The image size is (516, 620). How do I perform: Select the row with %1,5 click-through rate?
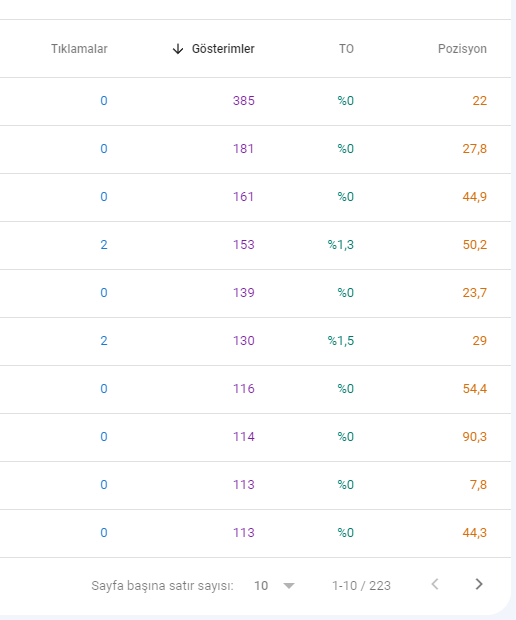[x=255, y=341]
